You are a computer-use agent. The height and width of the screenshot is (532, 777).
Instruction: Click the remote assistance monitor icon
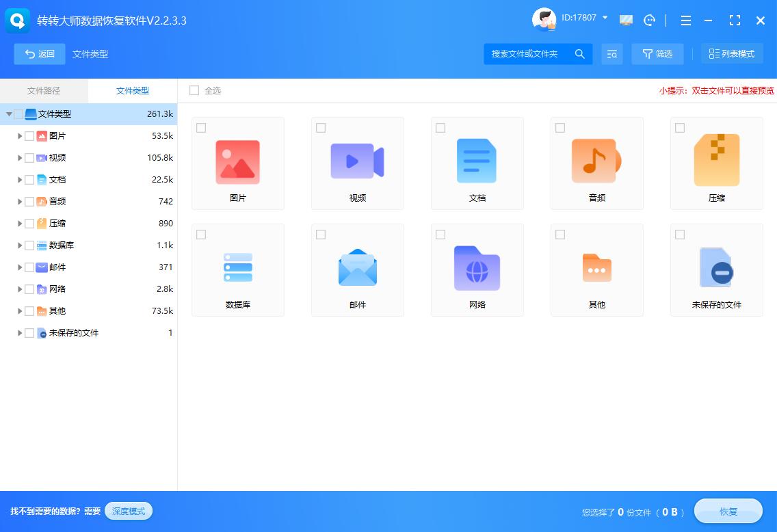pyautogui.click(x=625, y=21)
